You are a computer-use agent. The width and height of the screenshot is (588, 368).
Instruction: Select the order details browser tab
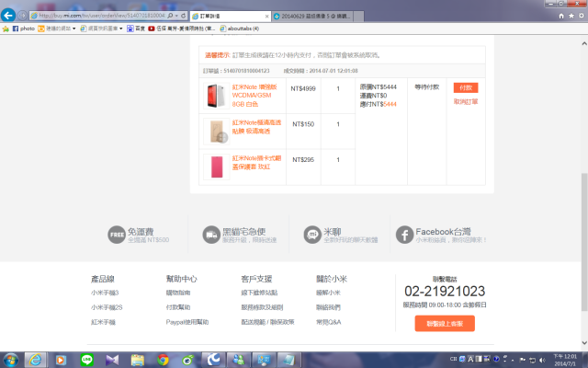tap(230, 17)
